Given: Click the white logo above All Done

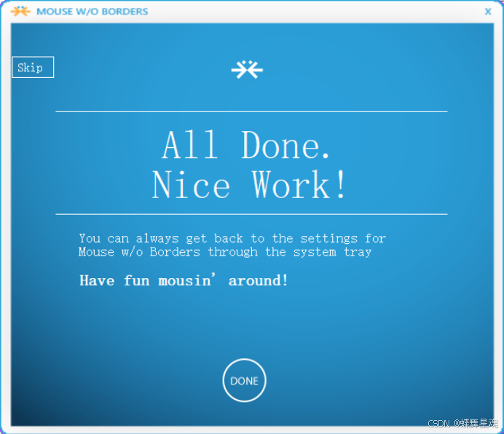Looking at the screenshot, I should coord(247,69).
